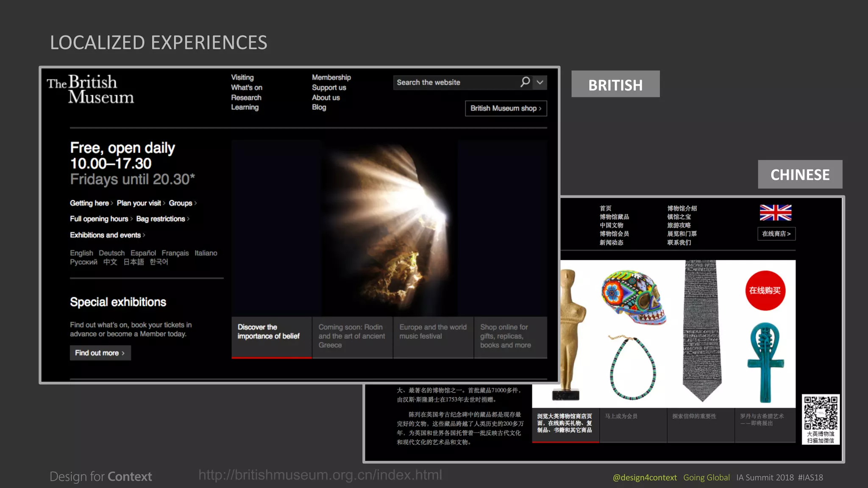This screenshot has height=488, width=868.
Task: Click the Search the website field
Action: tap(456, 82)
